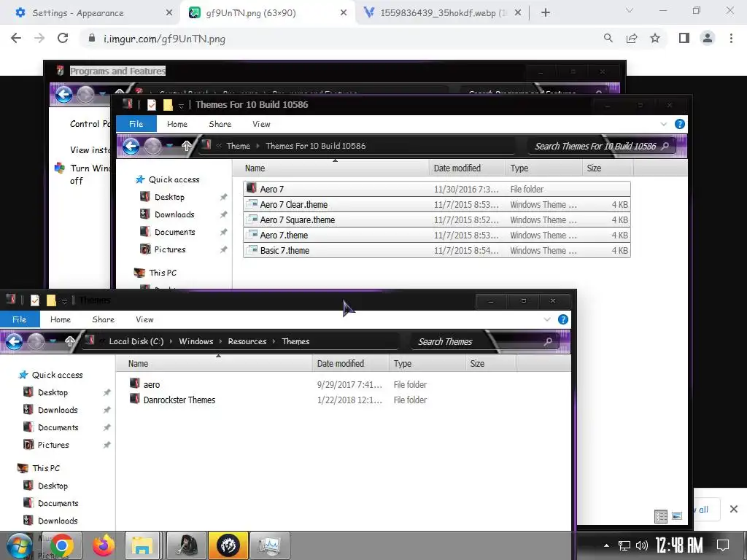Select Aero 7 Clear.theme file
Viewport: 747px width, 560px height.
coord(436,204)
